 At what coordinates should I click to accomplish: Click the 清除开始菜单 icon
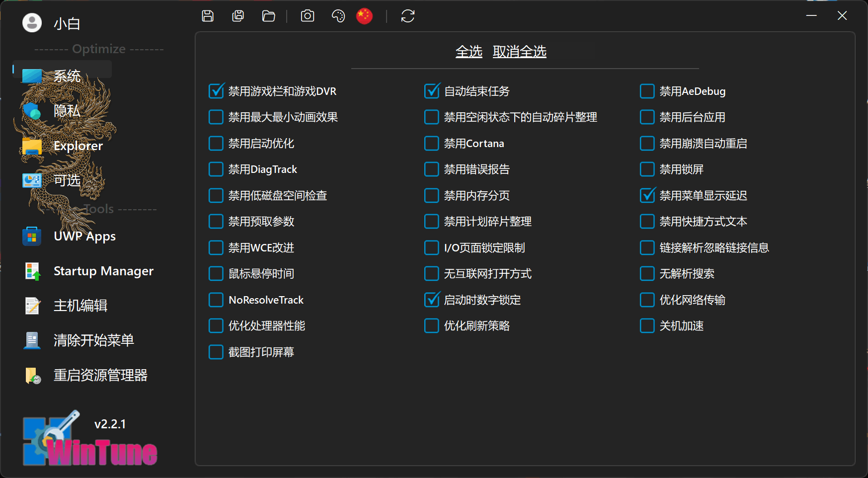[x=32, y=340]
